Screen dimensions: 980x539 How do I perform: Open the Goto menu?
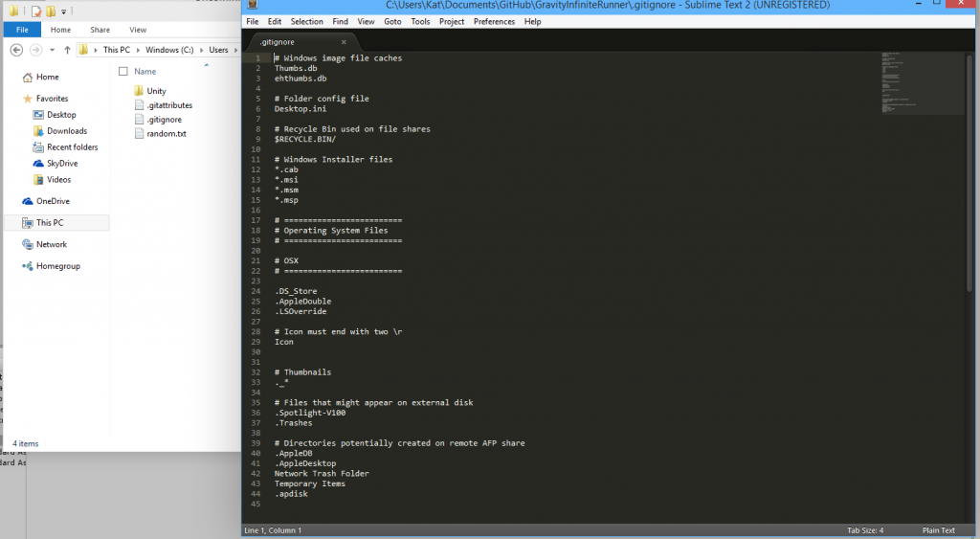pyautogui.click(x=392, y=21)
